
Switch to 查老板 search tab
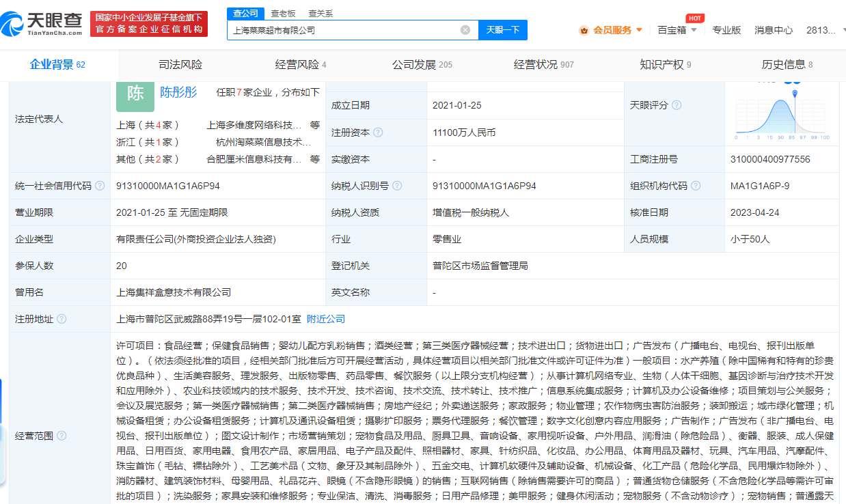[x=283, y=14]
